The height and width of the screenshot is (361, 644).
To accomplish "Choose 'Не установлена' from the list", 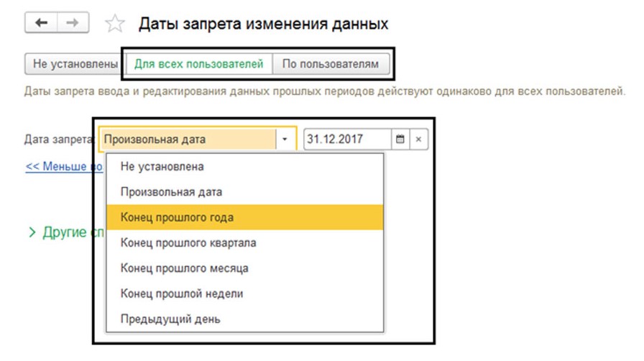I will tap(162, 167).
